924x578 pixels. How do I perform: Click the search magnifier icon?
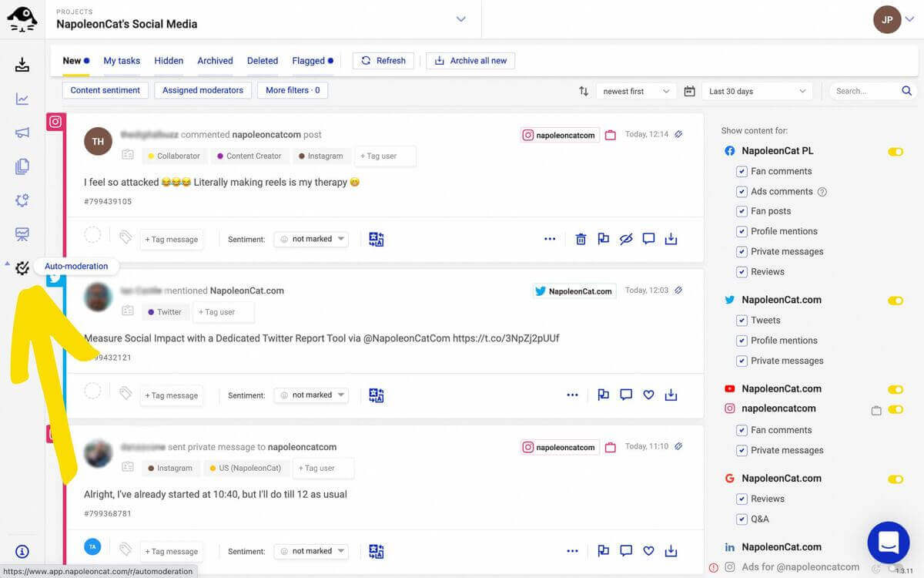click(906, 91)
